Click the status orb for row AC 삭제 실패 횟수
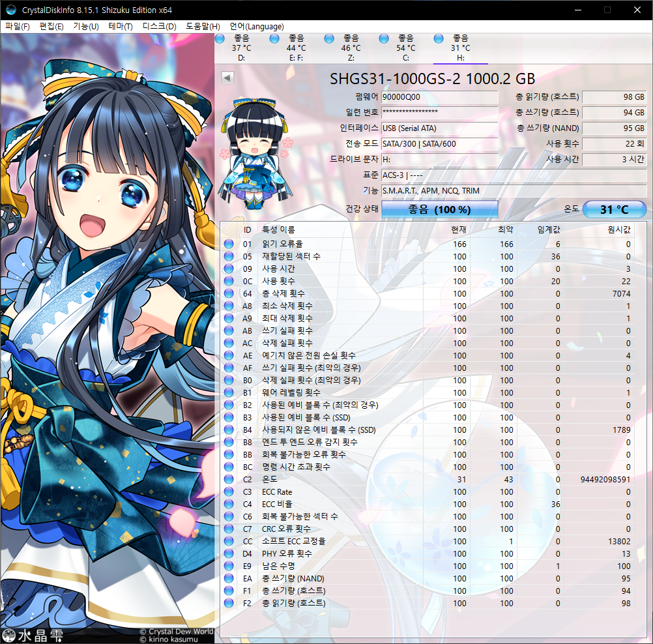Image resolution: width=653 pixels, height=644 pixels. pyautogui.click(x=229, y=344)
